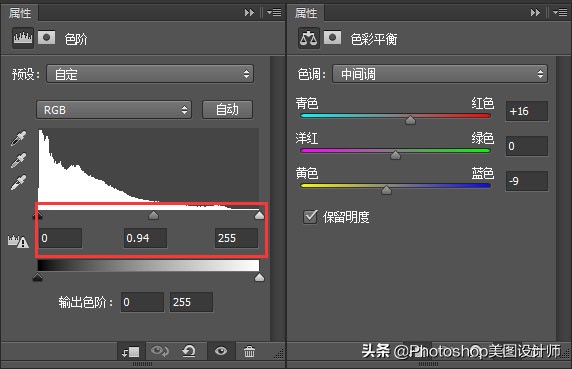The width and height of the screenshot is (572, 369).
Task: Click the 自动 auto button
Action: coord(227,110)
